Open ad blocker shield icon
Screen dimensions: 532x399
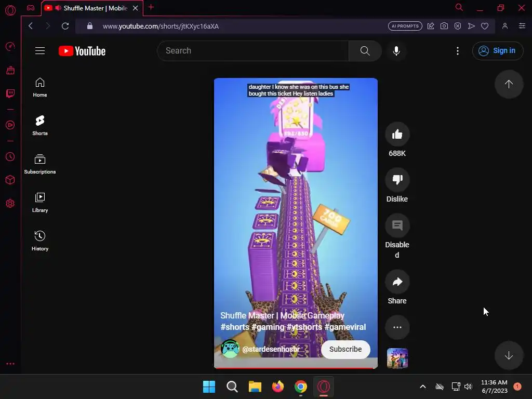coord(458,26)
